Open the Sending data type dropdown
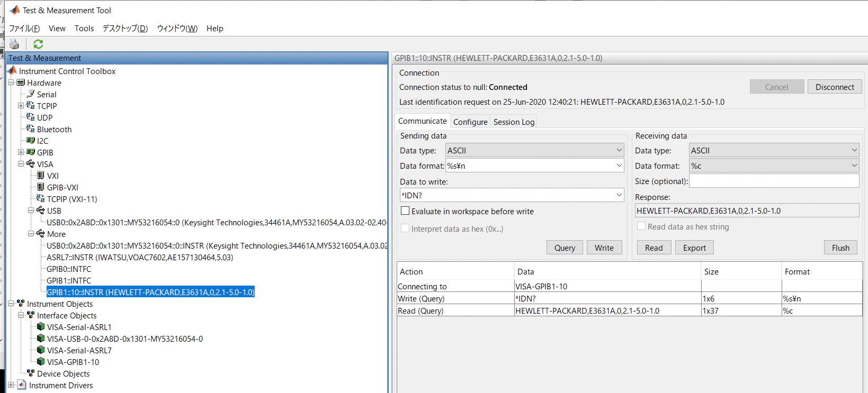This screenshot has width=868, height=393. (535, 151)
